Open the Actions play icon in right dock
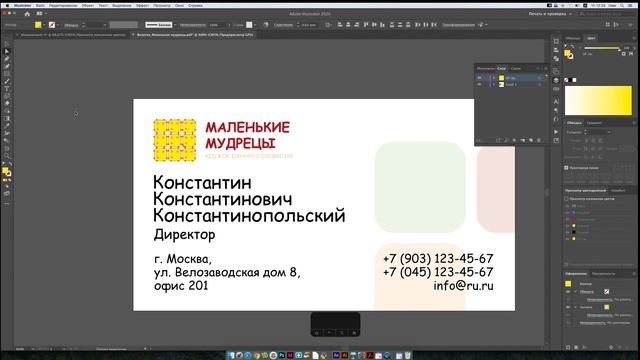The height and width of the screenshot is (360, 640). [556, 132]
